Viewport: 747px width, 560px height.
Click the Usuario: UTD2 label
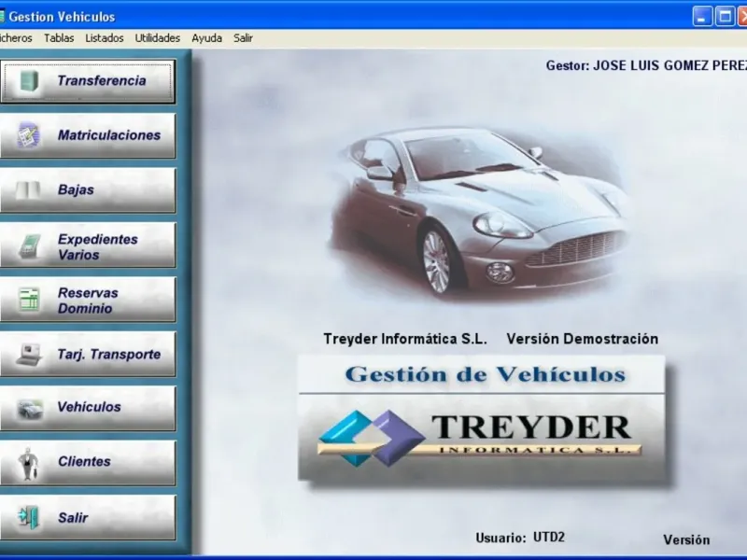click(x=520, y=538)
